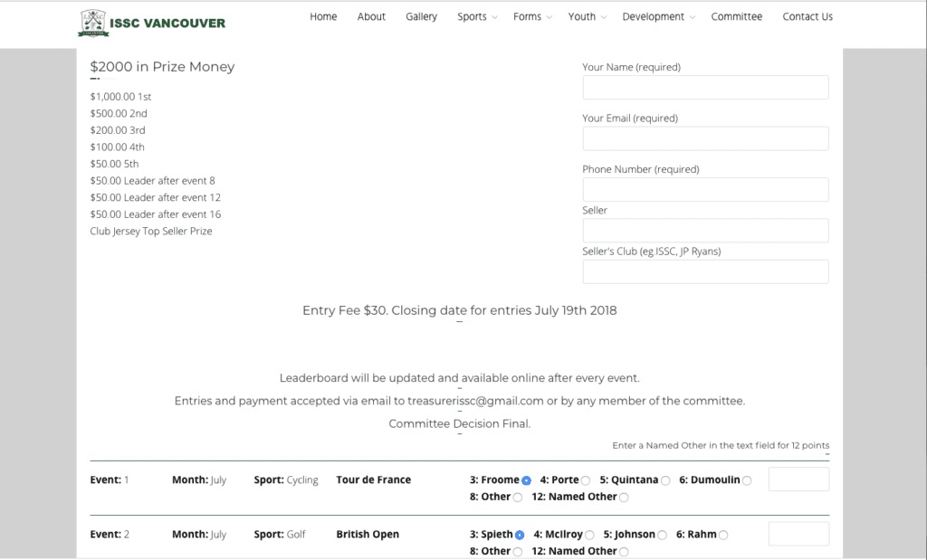
Task: Select Porte for Tour de France
Action: 586,481
